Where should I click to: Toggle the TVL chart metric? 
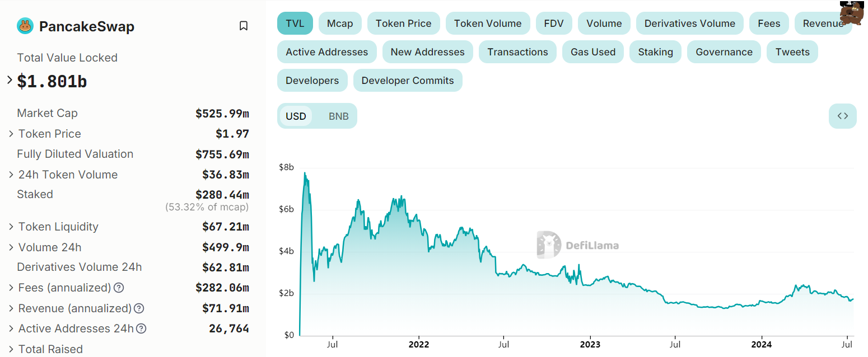tap(295, 24)
